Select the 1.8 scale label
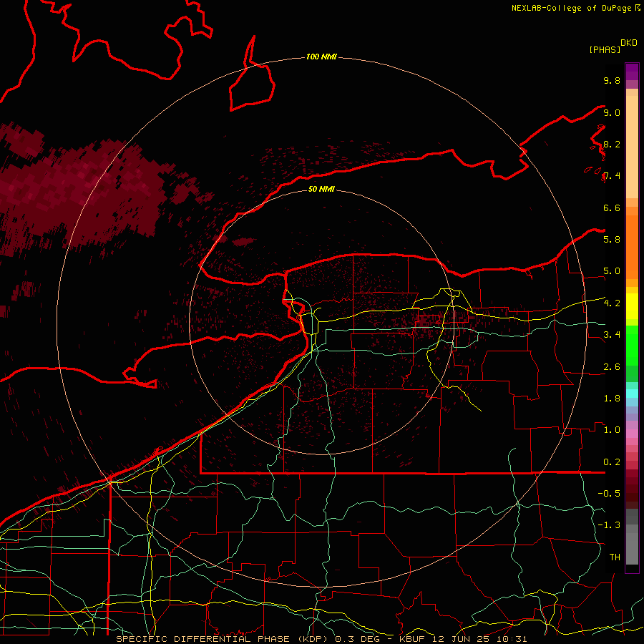Viewport: 644px width, 644px height. [612, 398]
